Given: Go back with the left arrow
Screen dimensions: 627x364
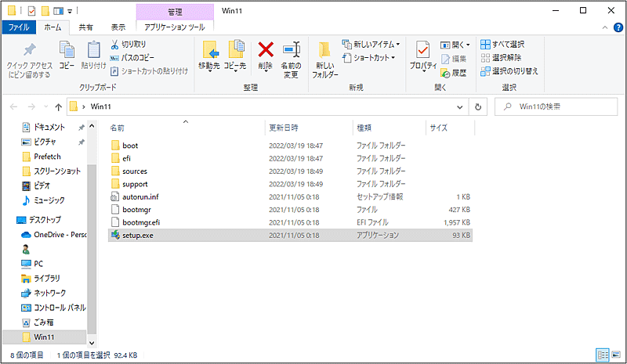Looking at the screenshot, I should point(13,106).
